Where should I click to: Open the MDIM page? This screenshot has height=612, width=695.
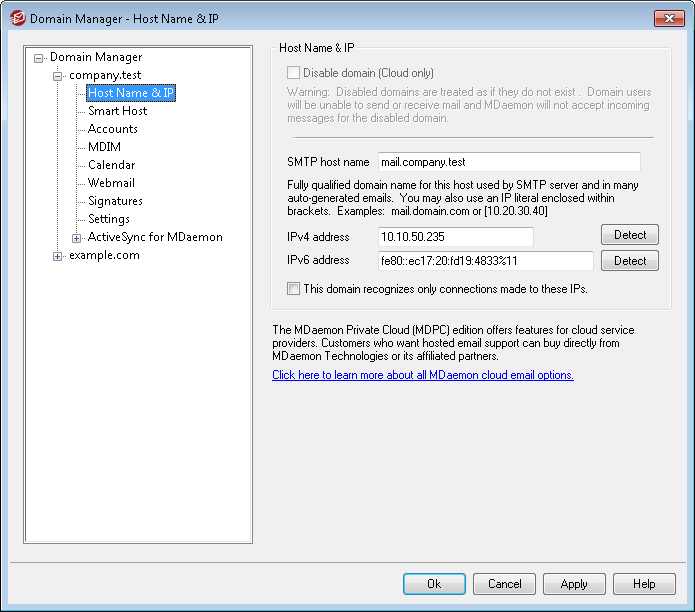tap(104, 147)
